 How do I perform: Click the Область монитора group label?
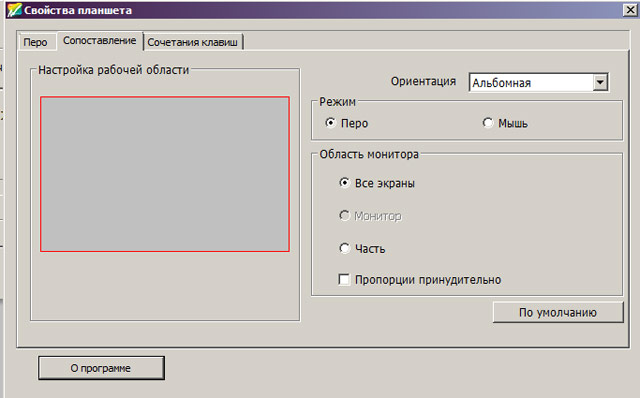pyautogui.click(x=369, y=154)
